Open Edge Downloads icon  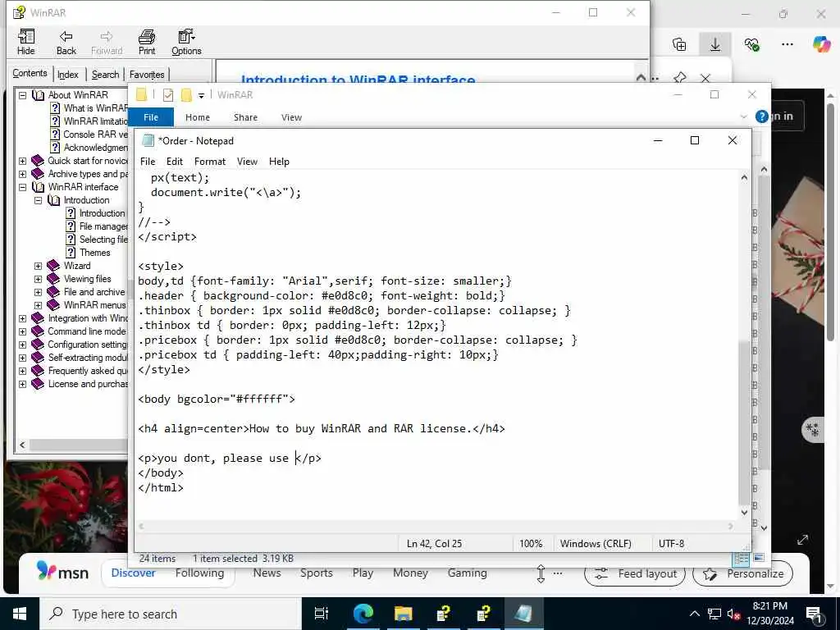point(714,44)
